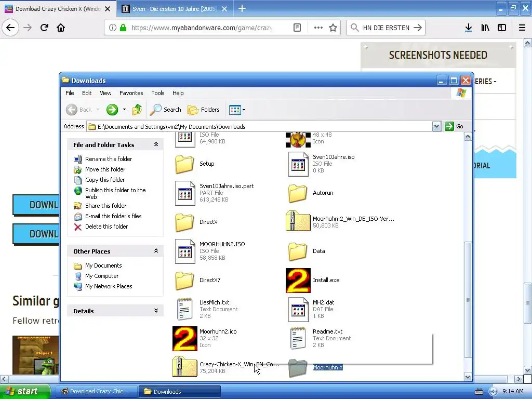Image resolution: width=532 pixels, height=399 pixels.
Task: Expand the Details panel
Action: coord(156,311)
